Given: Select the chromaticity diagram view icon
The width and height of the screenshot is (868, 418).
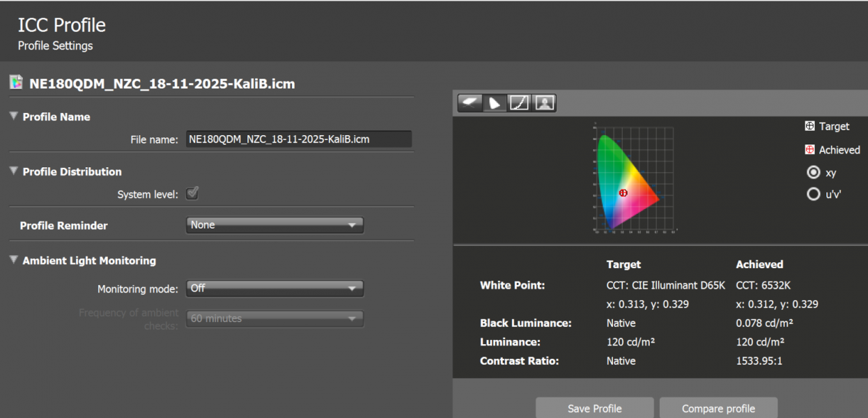Looking at the screenshot, I should coord(495,103).
